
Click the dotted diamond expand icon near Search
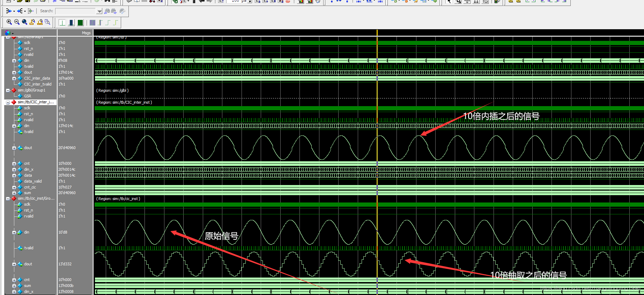pos(30,11)
